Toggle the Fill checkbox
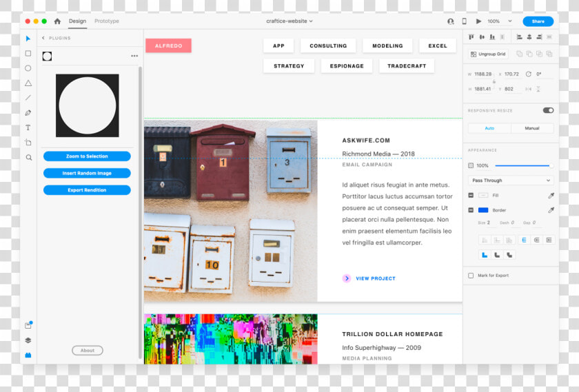The width and height of the screenshot is (579, 392). click(471, 195)
